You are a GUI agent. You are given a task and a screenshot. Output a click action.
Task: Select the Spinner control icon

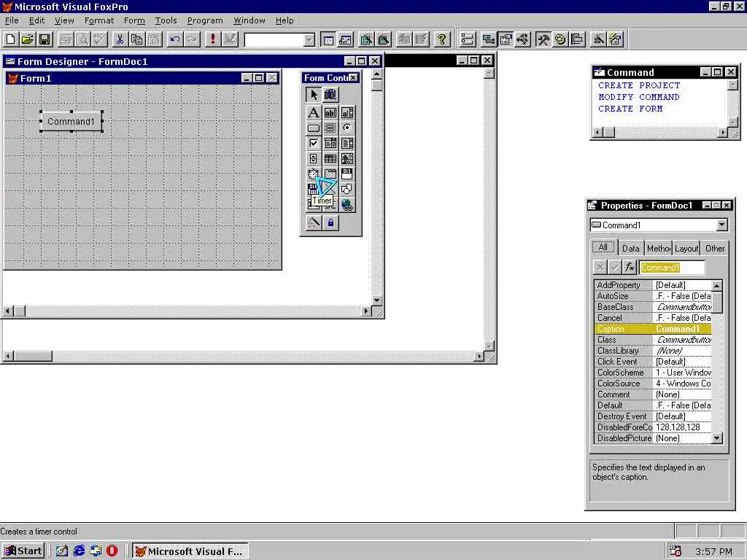[x=313, y=158]
